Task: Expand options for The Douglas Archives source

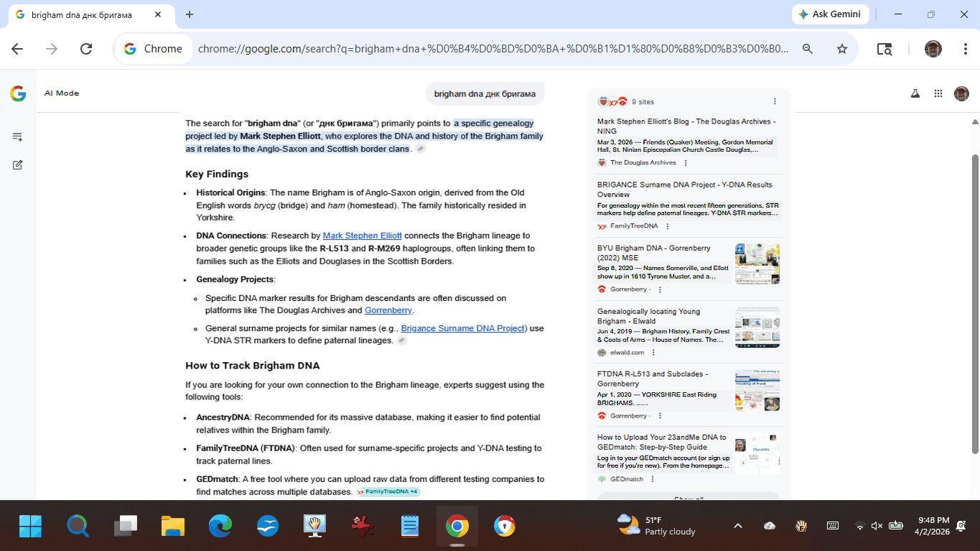Action: pos(686,163)
